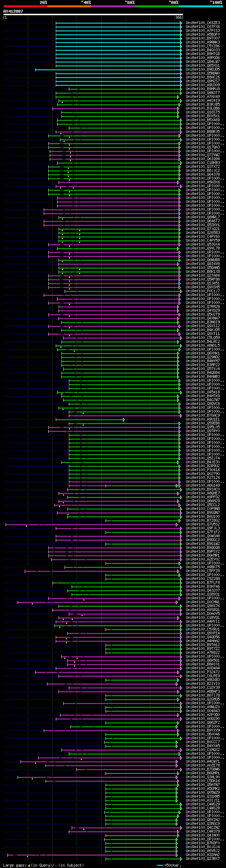
Task: Select the UniRef100_Q16ST5 label
Action: tap(203, 112)
